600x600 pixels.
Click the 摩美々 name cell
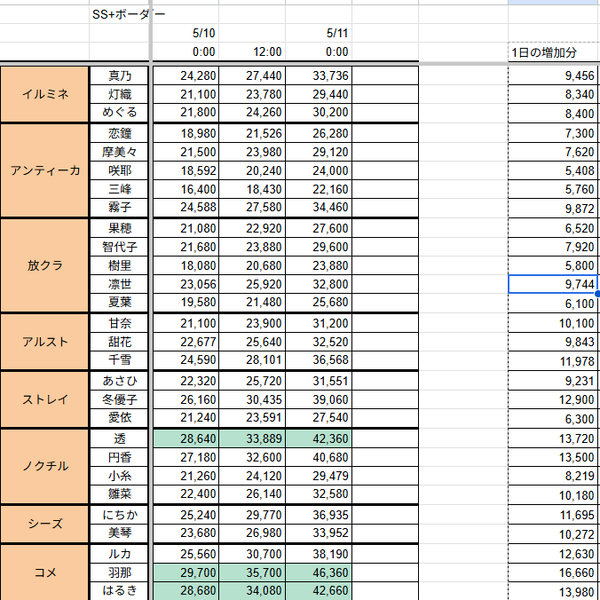[x=119, y=152]
